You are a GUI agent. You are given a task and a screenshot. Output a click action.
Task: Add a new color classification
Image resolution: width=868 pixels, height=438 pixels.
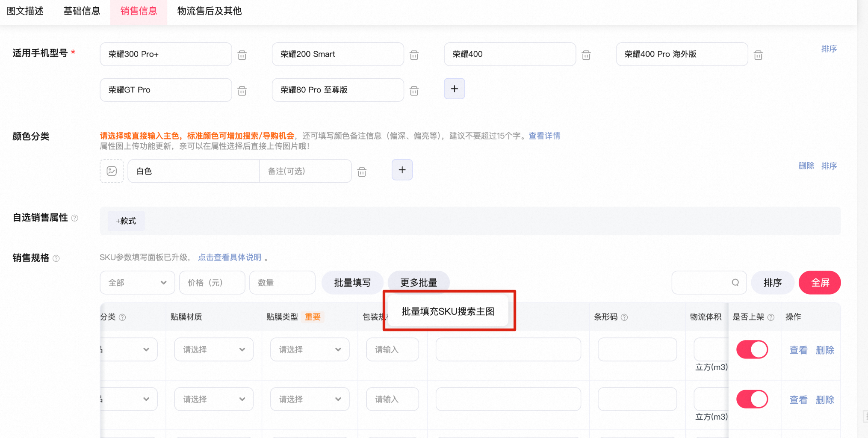click(x=402, y=170)
